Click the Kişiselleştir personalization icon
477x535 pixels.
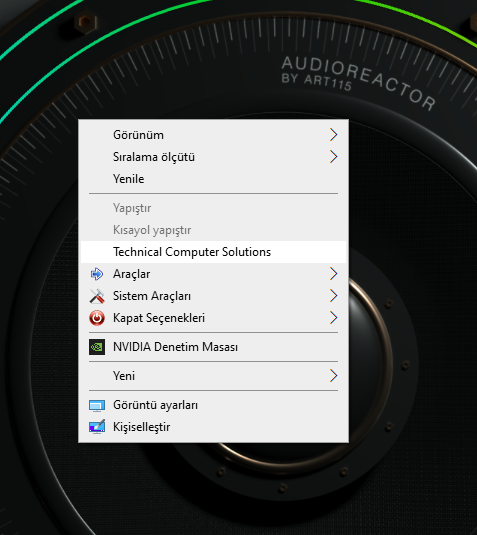click(97, 427)
